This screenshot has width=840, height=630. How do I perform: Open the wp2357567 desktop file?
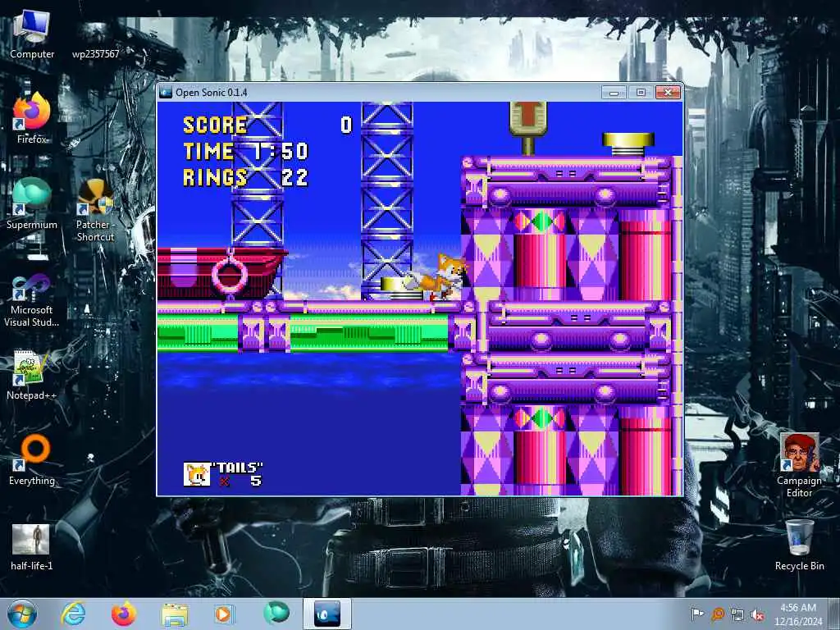pyautogui.click(x=96, y=40)
